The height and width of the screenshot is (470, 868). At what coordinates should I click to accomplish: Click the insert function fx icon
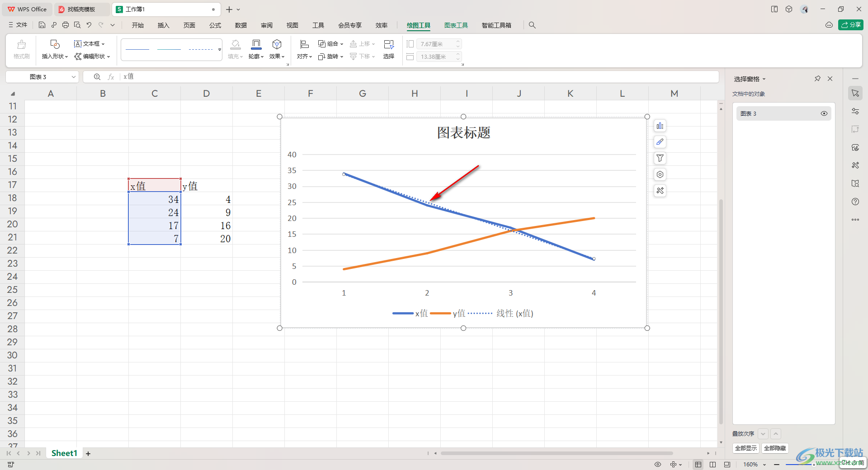coord(111,77)
